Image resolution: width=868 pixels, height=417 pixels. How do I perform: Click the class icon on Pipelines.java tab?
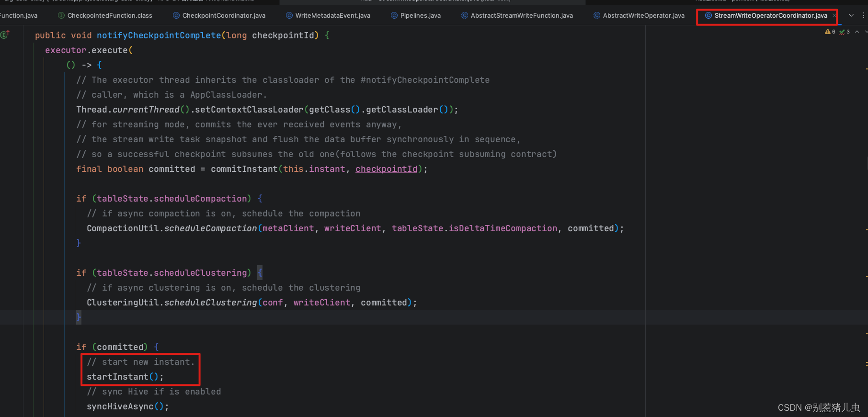(394, 15)
